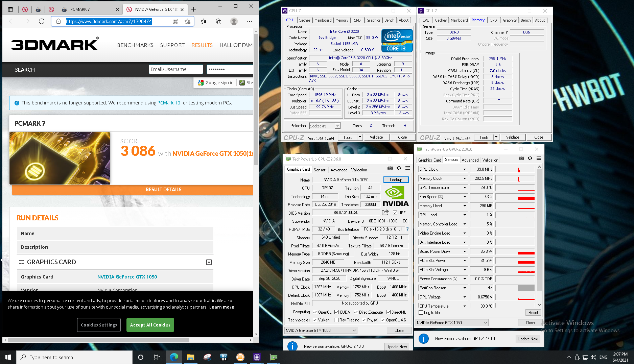This screenshot has width=634, height=364.
Task: Open a new browser tab
Action: click(x=193, y=9)
